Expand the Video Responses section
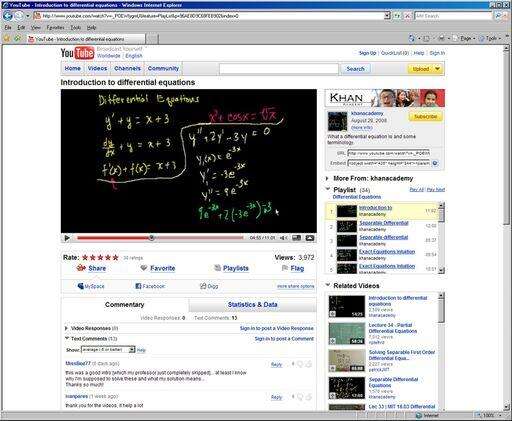The height and width of the screenshot is (421, 512). pyautogui.click(x=66, y=328)
